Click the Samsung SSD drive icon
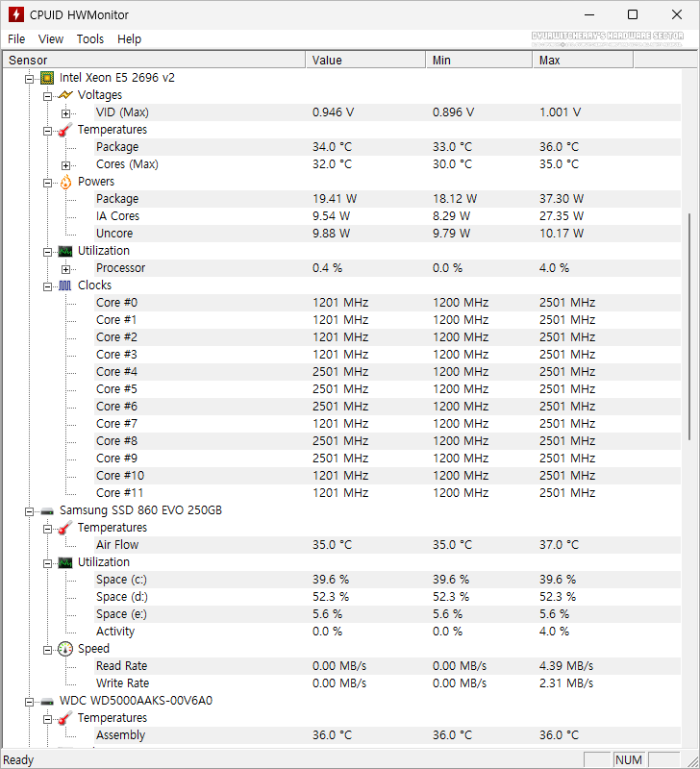The width and height of the screenshot is (700, 769). pyautogui.click(x=47, y=511)
